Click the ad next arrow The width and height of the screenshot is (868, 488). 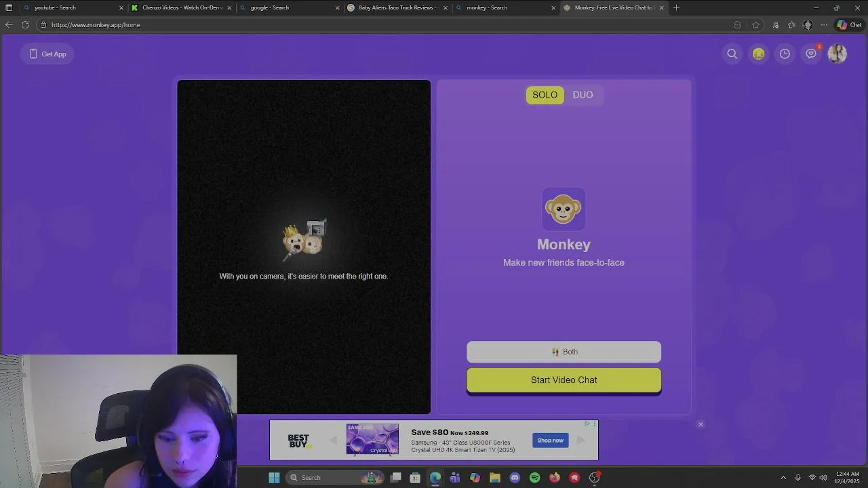click(x=581, y=441)
